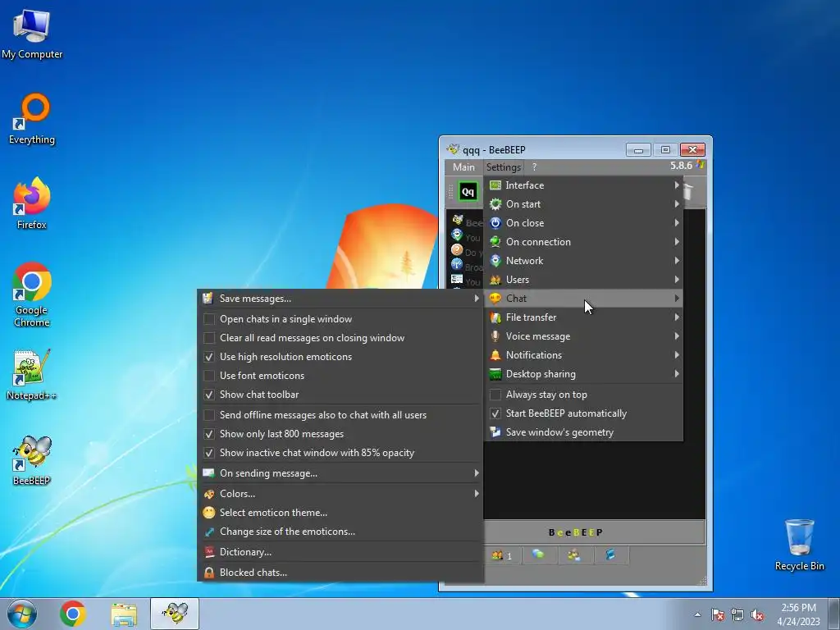The width and height of the screenshot is (840, 630).
Task: Select the Chat menu entry
Action: [x=583, y=299]
